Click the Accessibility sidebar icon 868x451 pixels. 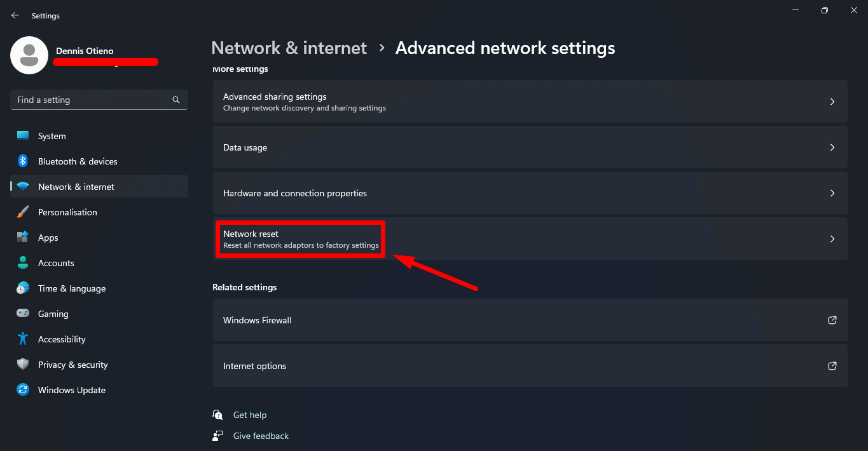click(23, 339)
